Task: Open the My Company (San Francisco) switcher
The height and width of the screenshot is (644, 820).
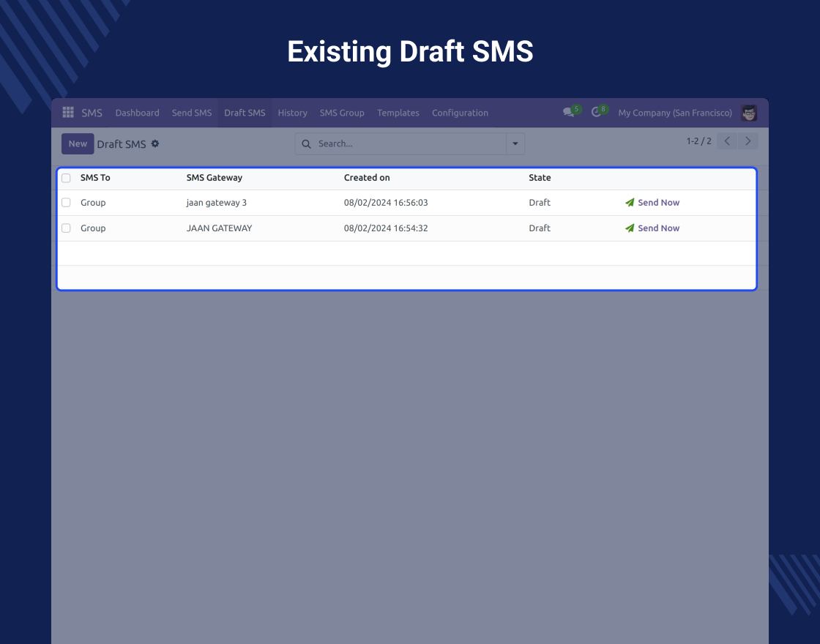Action: (x=674, y=113)
